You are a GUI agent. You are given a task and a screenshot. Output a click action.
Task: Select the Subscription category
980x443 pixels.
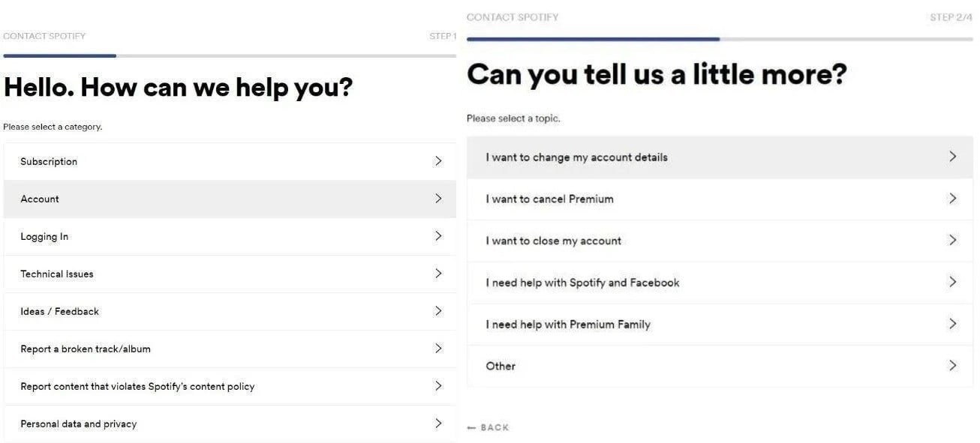point(49,161)
